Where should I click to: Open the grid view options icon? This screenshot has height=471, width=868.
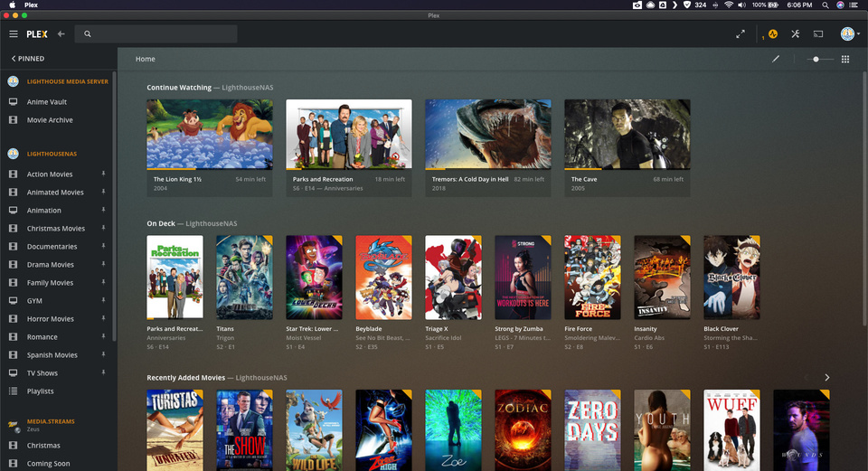pyautogui.click(x=845, y=59)
